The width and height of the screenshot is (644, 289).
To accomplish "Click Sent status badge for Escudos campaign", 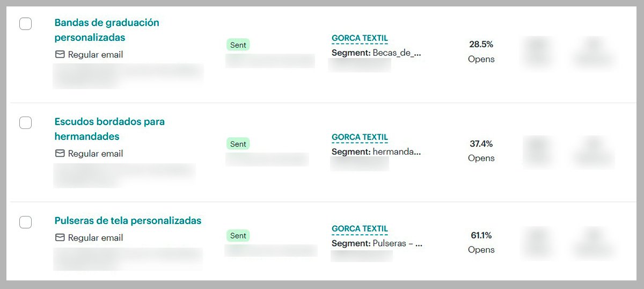I will [x=238, y=144].
